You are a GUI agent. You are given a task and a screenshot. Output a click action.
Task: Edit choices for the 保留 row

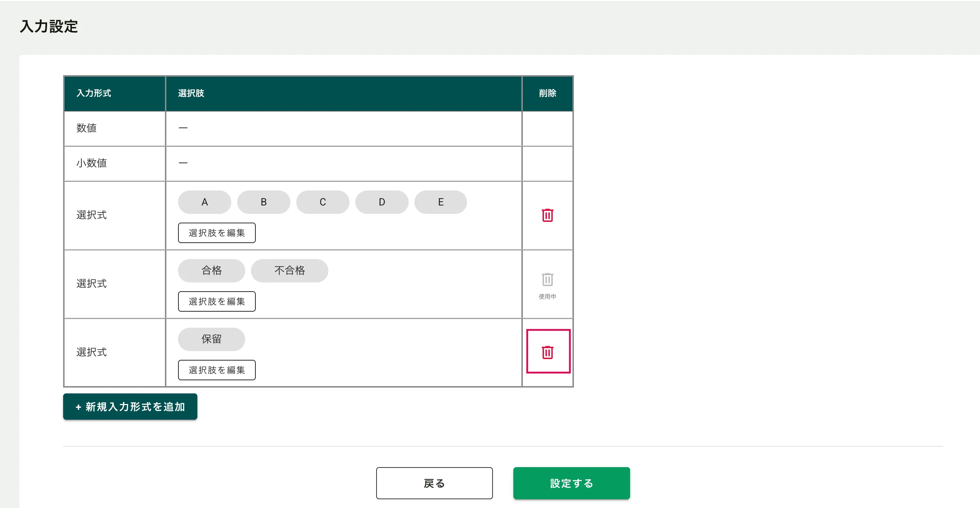click(x=216, y=370)
